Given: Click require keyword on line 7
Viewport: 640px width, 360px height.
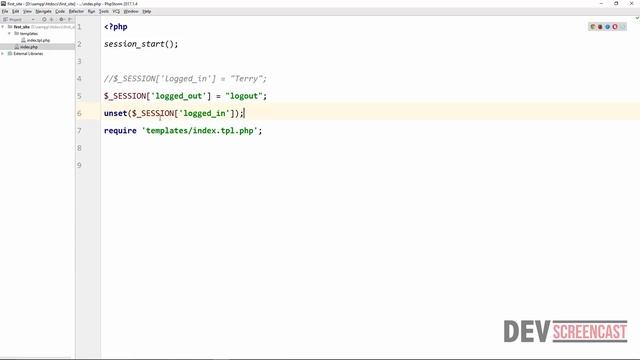Looking at the screenshot, I should click(x=120, y=131).
